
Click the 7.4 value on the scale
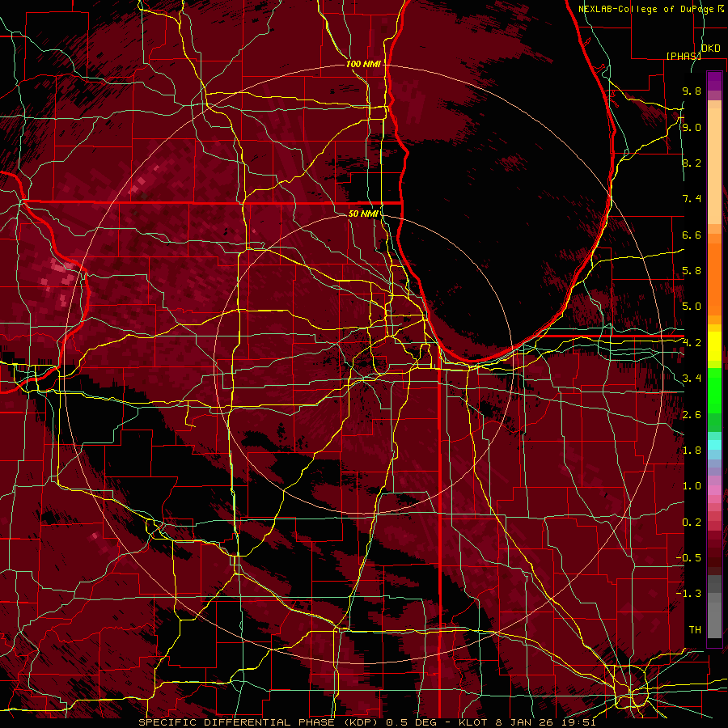click(x=692, y=199)
